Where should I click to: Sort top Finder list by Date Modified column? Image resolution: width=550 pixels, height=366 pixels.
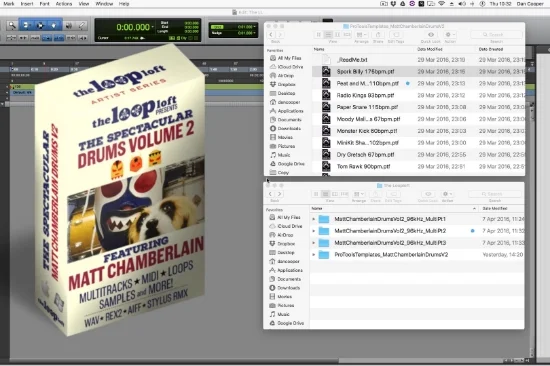[444, 49]
